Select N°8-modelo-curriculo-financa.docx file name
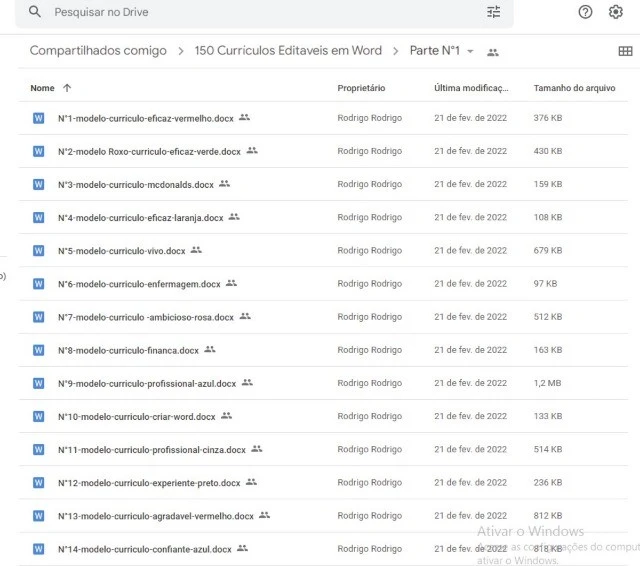 pos(128,350)
